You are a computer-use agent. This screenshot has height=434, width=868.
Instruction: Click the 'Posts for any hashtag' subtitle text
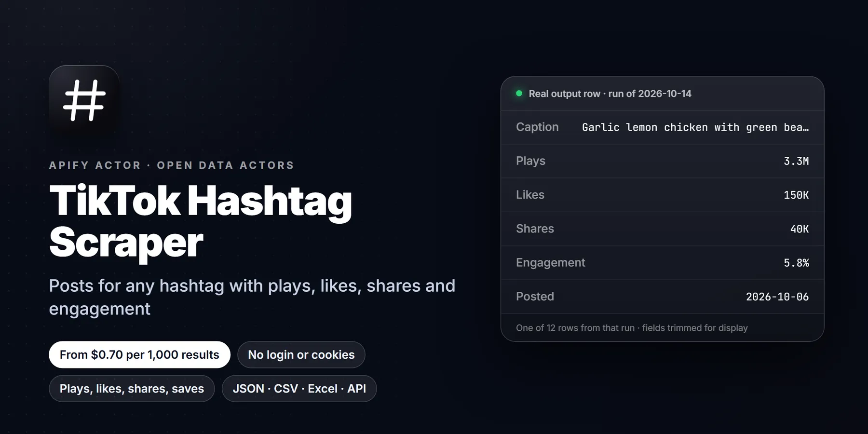(252, 297)
